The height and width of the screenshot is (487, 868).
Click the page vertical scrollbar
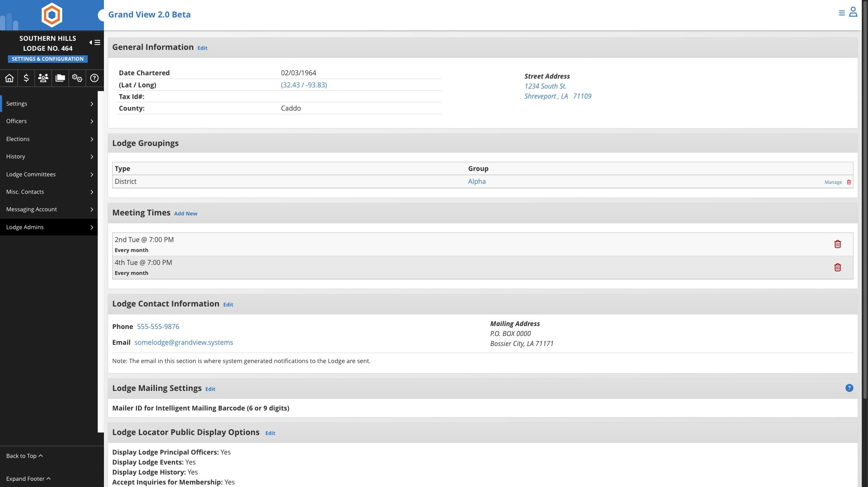tap(865, 200)
